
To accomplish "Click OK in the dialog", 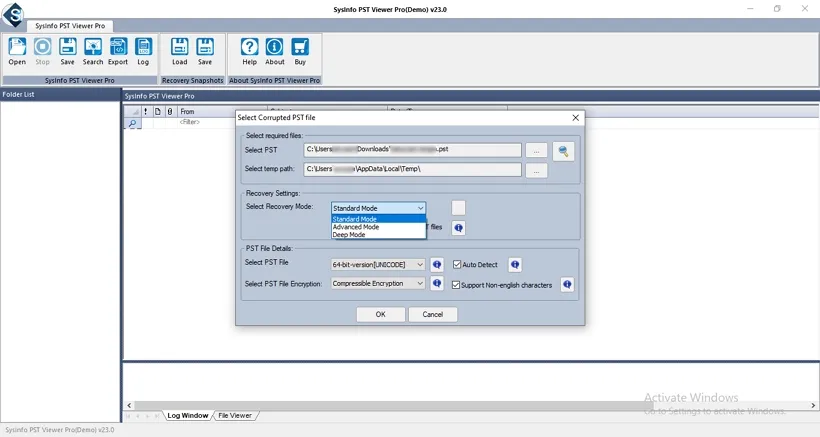I will [x=381, y=314].
